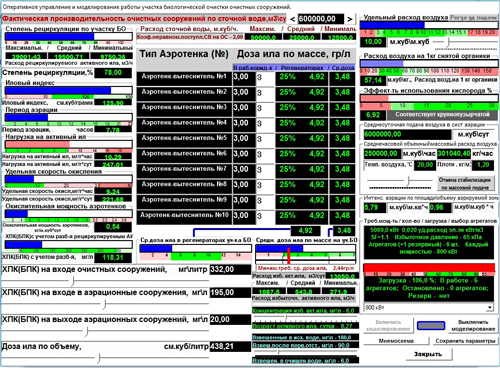Click the ХПК на выходе value field 20,00
Screen dimensions: 500x368
230,320
